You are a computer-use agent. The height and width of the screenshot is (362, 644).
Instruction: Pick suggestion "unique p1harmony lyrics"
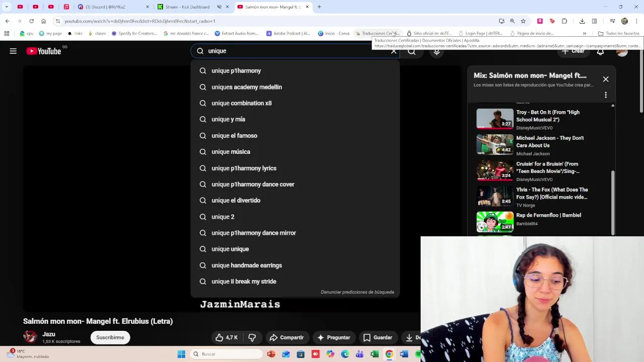295,168
